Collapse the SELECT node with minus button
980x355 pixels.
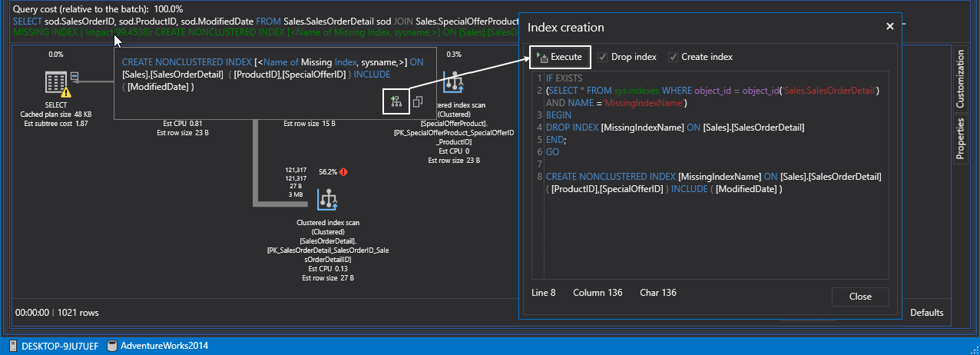[x=74, y=75]
